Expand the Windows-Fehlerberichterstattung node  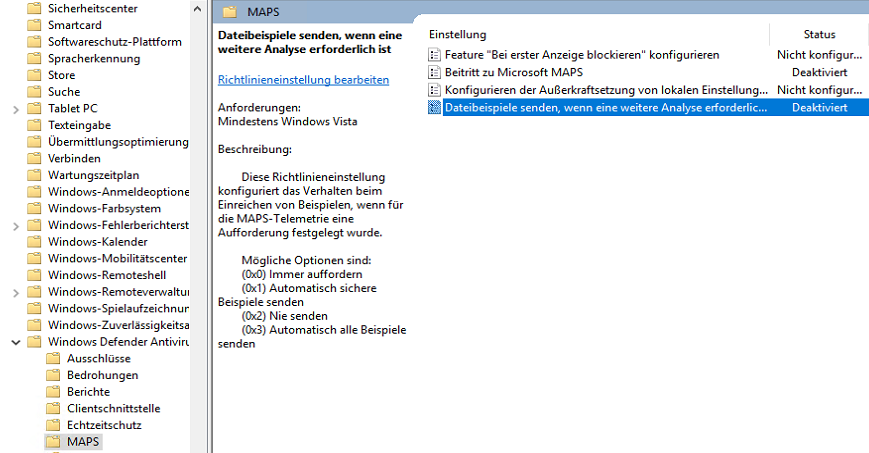coord(15,225)
